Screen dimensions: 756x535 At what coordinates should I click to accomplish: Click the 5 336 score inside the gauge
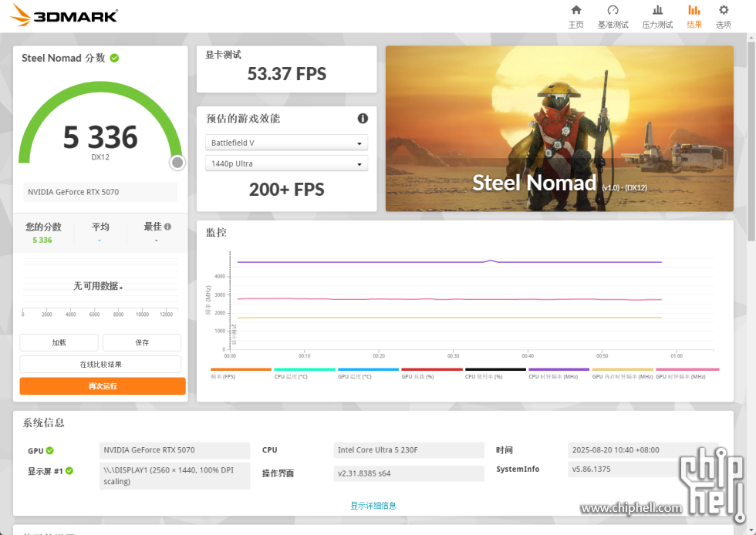tap(100, 137)
